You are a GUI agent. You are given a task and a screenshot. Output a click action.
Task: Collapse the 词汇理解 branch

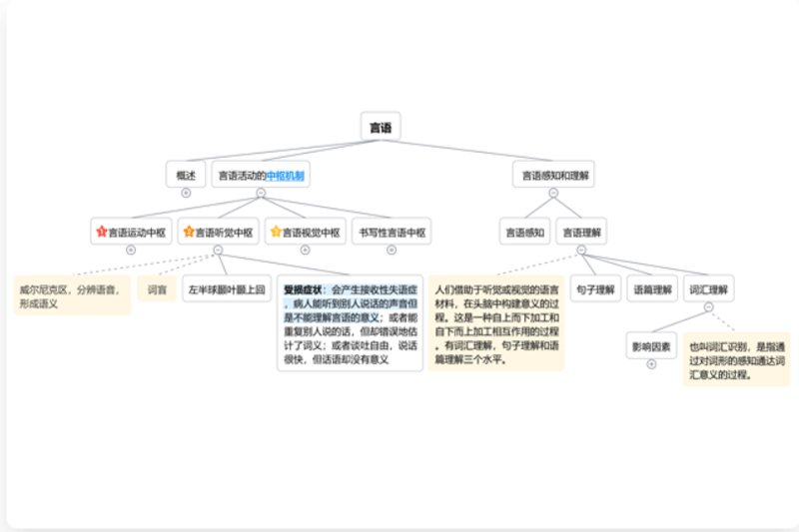708,307
